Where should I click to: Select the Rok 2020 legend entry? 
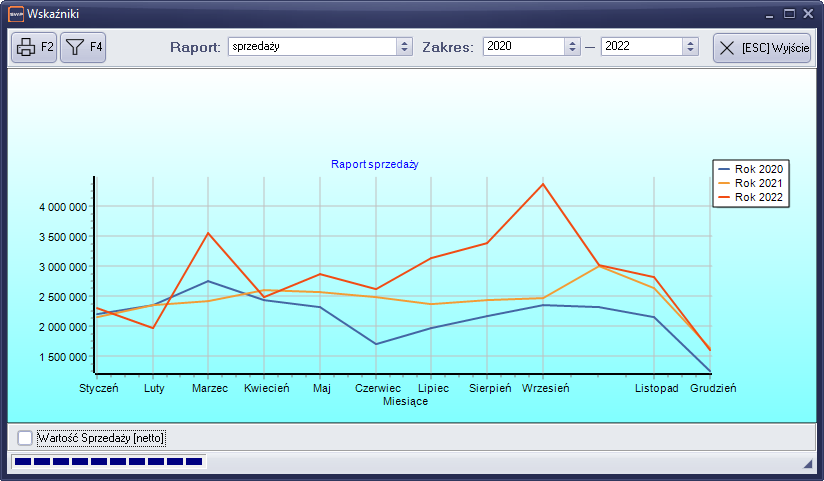coord(751,169)
